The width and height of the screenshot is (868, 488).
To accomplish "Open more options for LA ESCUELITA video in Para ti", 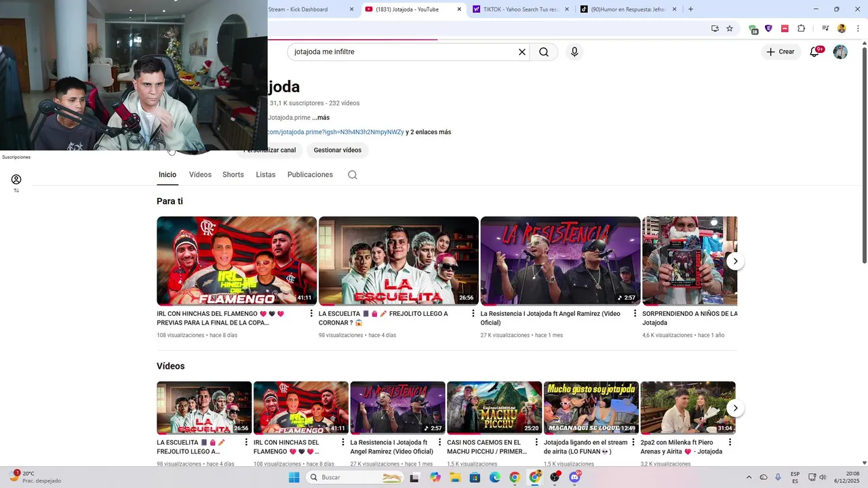I will [x=473, y=314].
